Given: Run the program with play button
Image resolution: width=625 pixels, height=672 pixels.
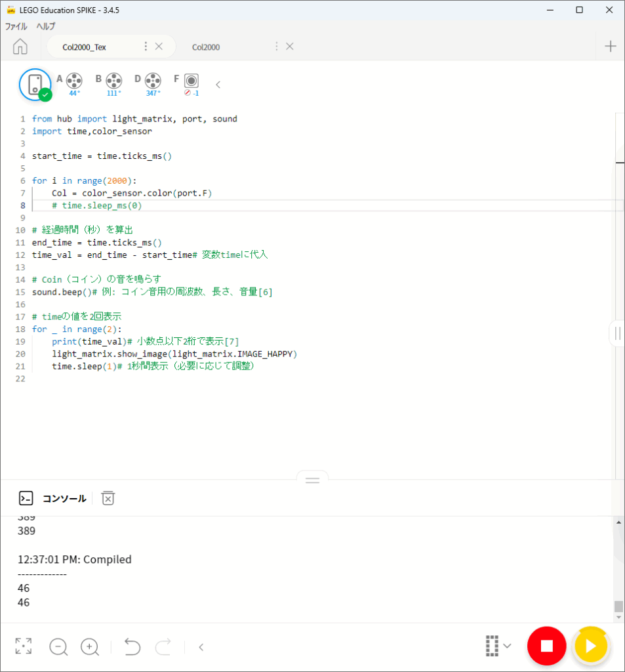Looking at the screenshot, I should (591, 646).
